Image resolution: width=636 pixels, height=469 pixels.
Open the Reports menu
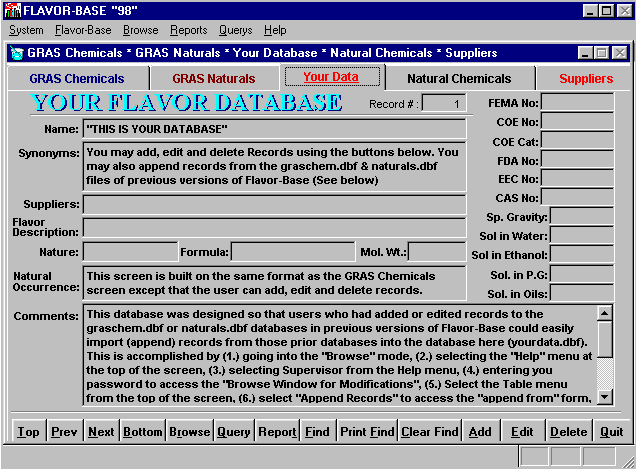(x=189, y=30)
